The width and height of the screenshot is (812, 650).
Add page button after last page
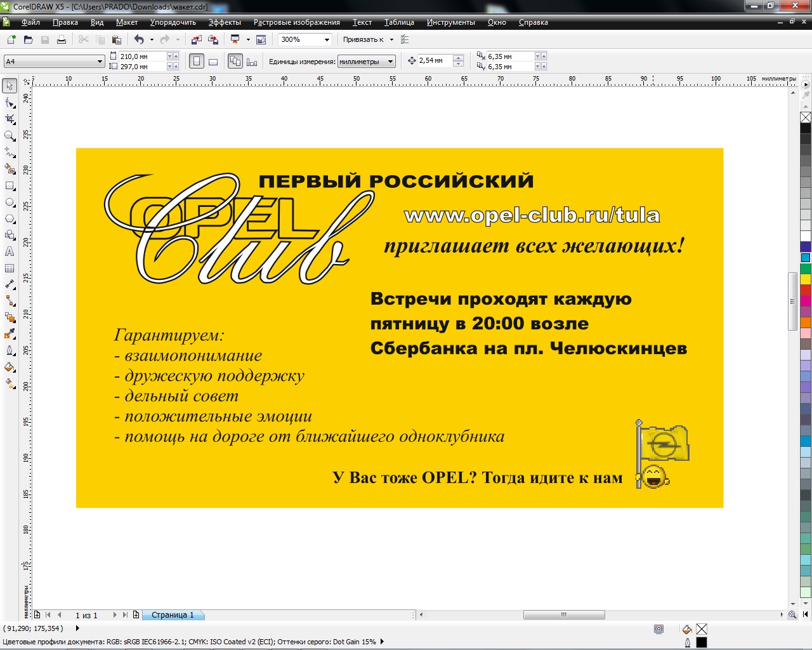click(x=136, y=615)
